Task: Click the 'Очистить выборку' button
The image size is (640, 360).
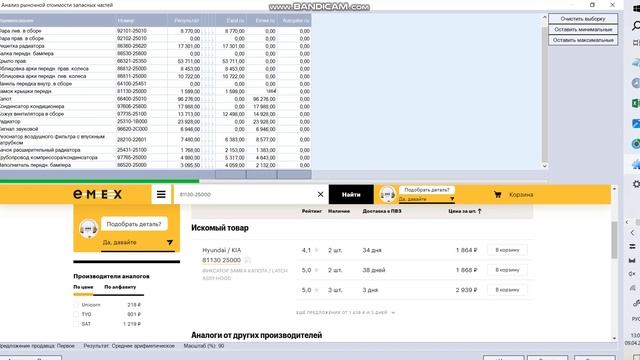Action: click(583, 19)
